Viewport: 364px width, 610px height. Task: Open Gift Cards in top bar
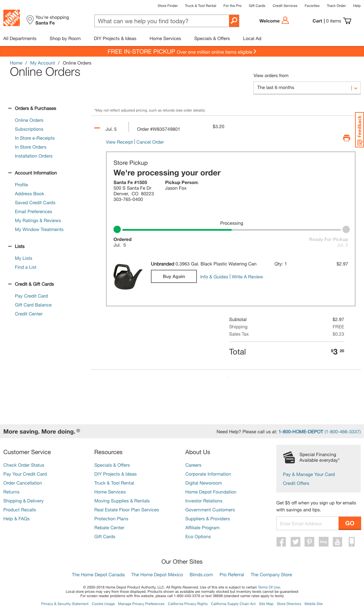click(x=257, y=6)
